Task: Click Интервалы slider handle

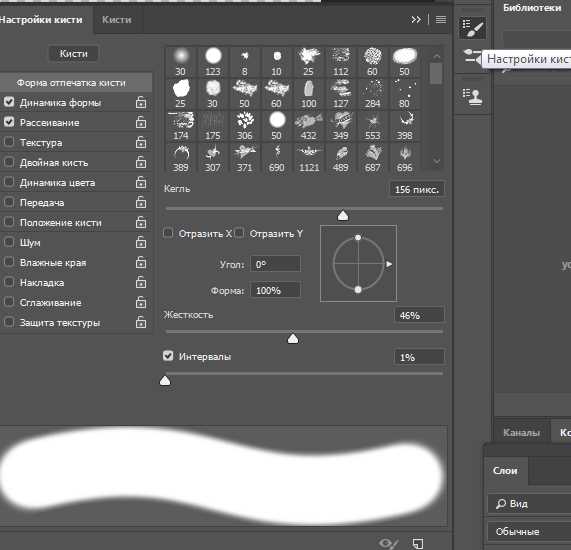Action: (165, 381)
